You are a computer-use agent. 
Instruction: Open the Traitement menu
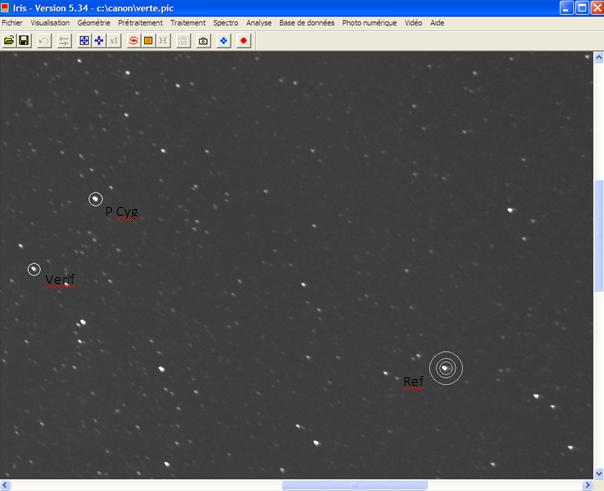coord(188,23)
